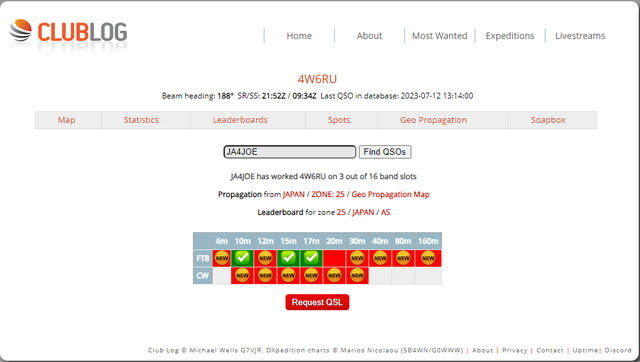Click the Request QSL button
This screenshot has width=640, height=362.
pyautogui.click(x=317, y=302)
